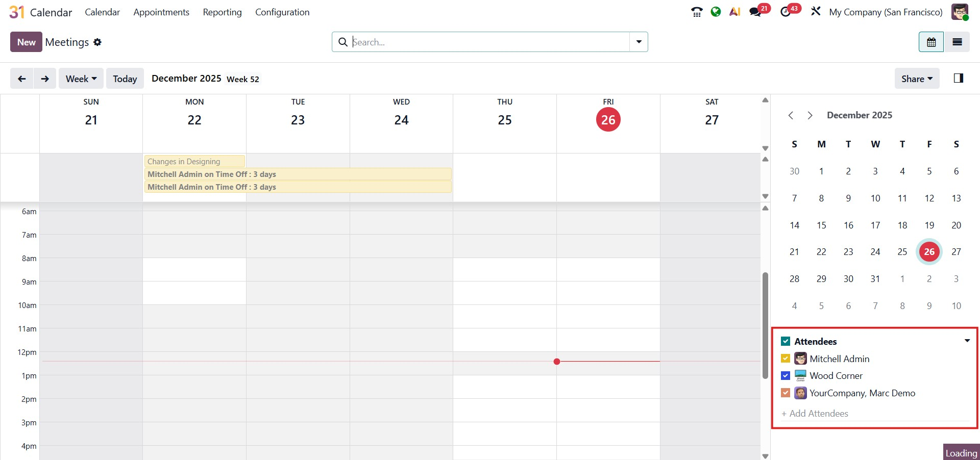Open the AI assistant icon

pos(734,12)
